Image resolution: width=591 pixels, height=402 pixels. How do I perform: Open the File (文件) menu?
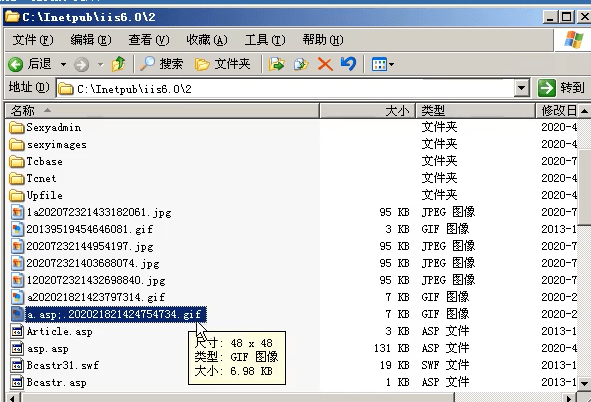pos(33,40)
